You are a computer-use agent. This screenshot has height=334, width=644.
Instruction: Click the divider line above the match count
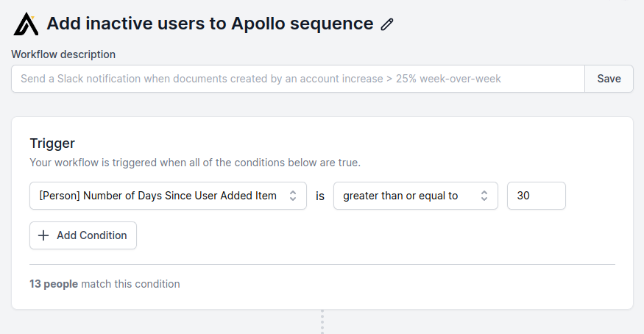tap(322, 264)
